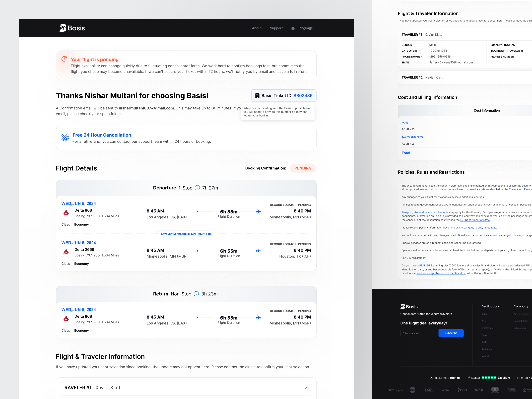Click the pending clock icon in the alert banner
532x399 pixels.
click(64, 59)
